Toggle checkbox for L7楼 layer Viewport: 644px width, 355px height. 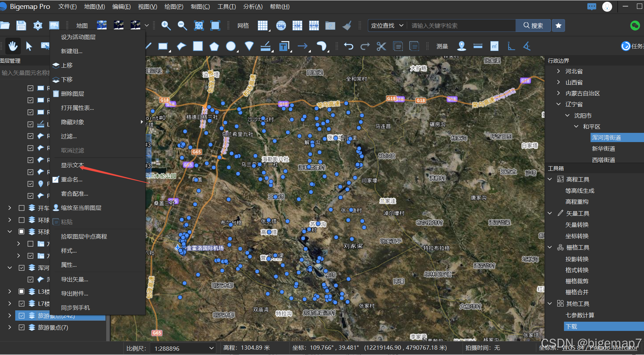pos(22,304)
